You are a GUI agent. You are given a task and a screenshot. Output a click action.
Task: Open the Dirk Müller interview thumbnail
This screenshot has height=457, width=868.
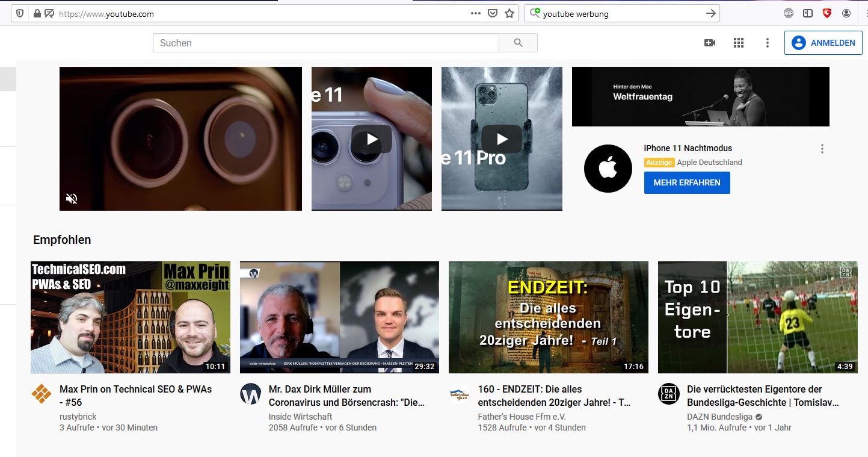[x=339, y=317]
